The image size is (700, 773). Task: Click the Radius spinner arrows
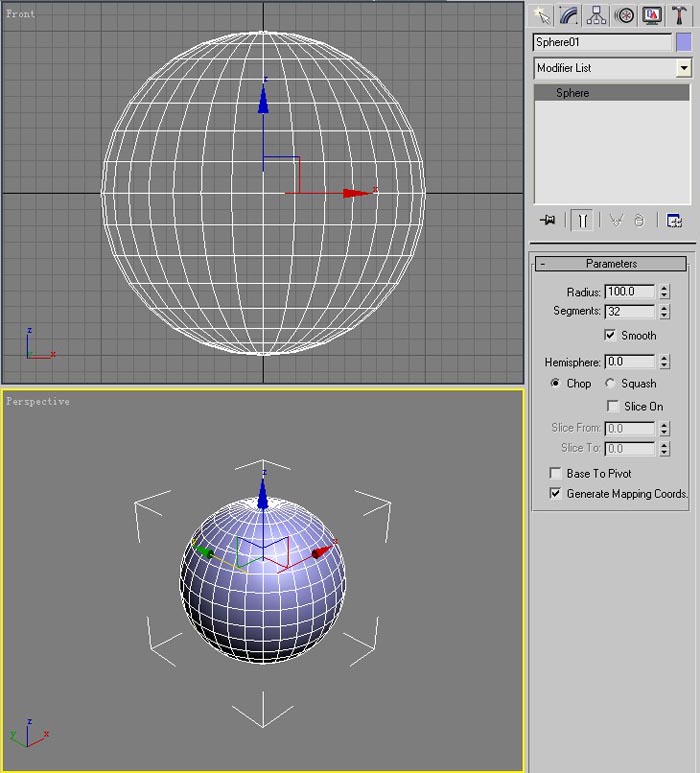(x=664, y=292)
